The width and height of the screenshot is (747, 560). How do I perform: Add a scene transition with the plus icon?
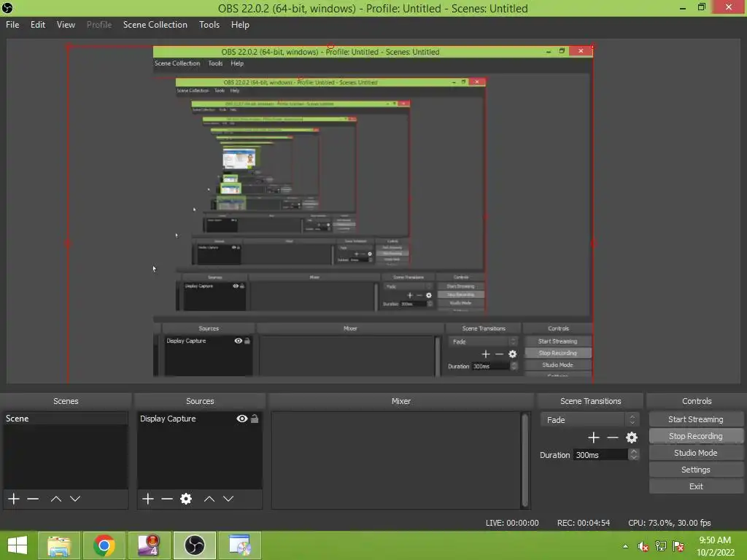click(594, 437)
